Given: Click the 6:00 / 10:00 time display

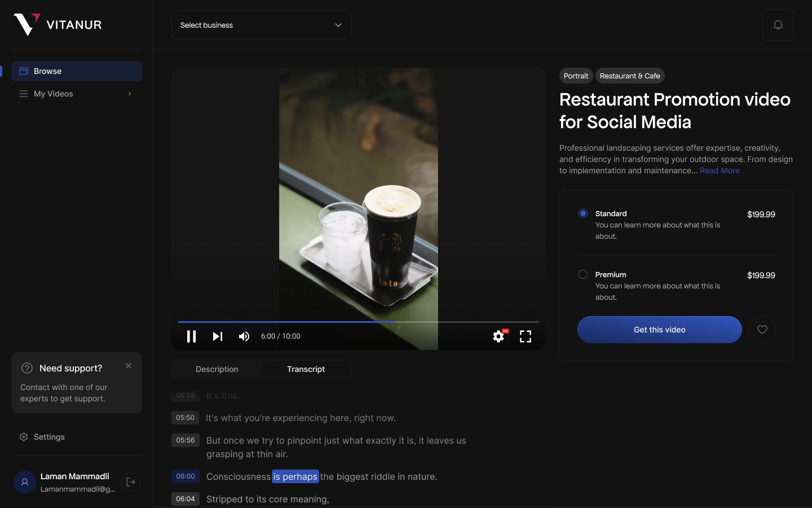Looking at the screenshot, I should pos(281,336).
